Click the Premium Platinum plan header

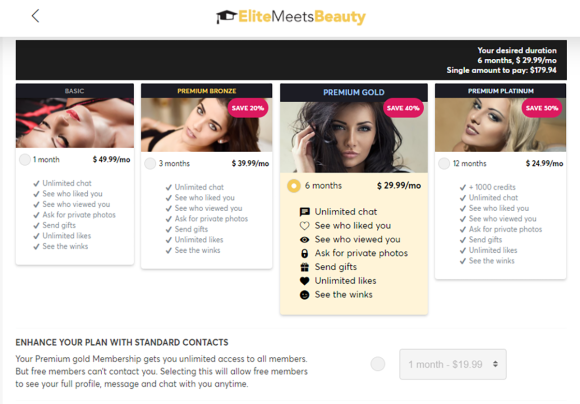[500, 91]
